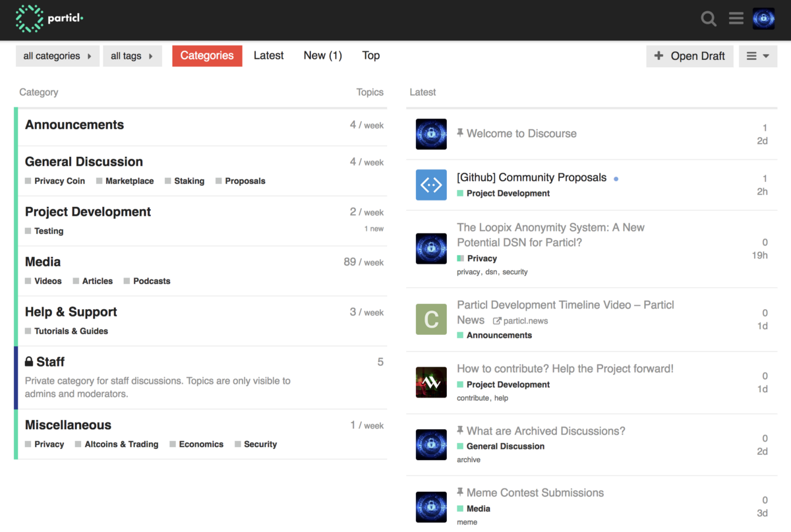The width and height of the screenshot is (791, 532).
Task: Open the Media category heading
Action: [x=43, y=262]
